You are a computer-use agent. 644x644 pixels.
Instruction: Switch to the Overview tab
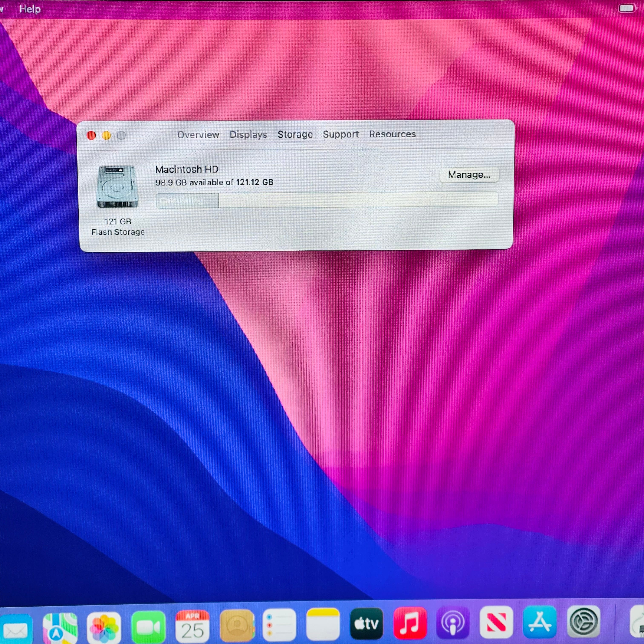click(x=198, y=135)
